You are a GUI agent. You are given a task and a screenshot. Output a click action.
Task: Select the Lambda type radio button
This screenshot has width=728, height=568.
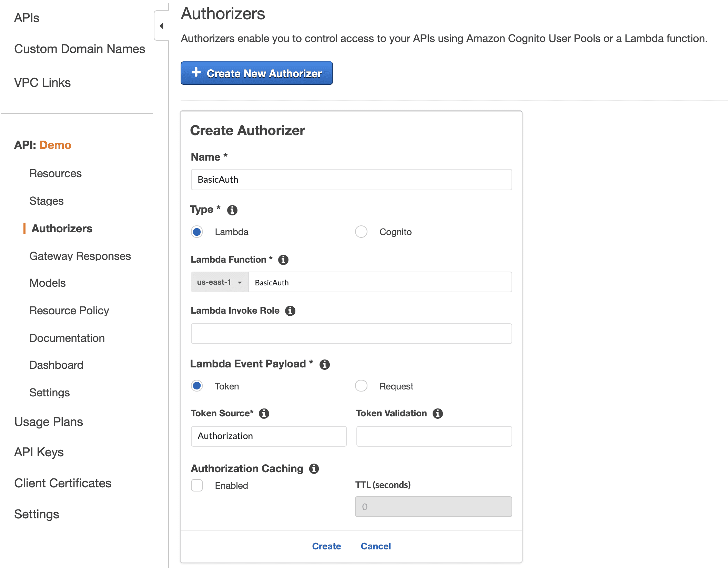click(x=197, y=232)
